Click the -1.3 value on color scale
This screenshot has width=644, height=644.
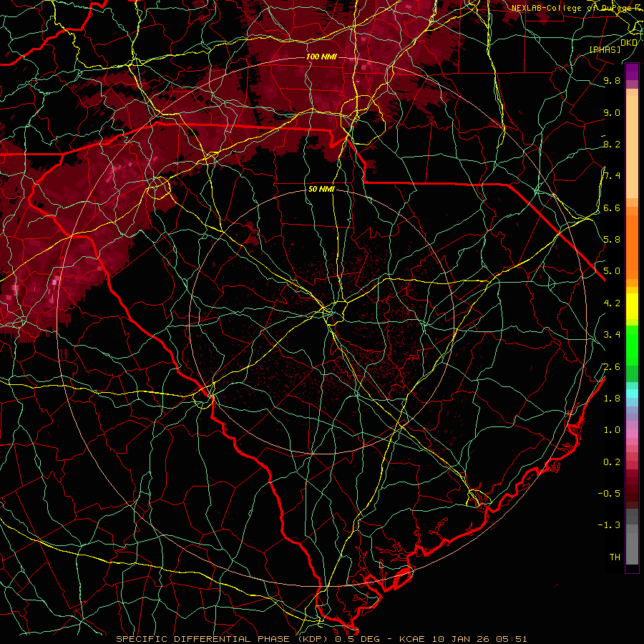tap(609, 525)
